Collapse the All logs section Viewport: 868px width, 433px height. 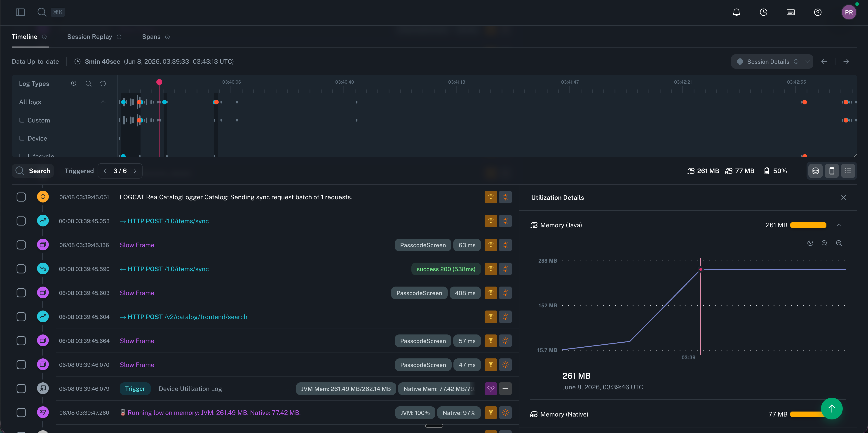103,102
